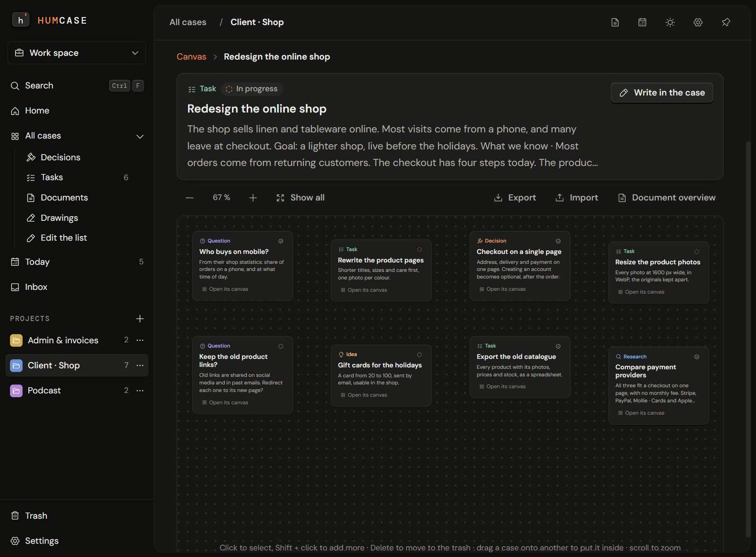The image size is (756, 557).
Task: Click the Idea bulb icon on gift cards
Action: 341,355
